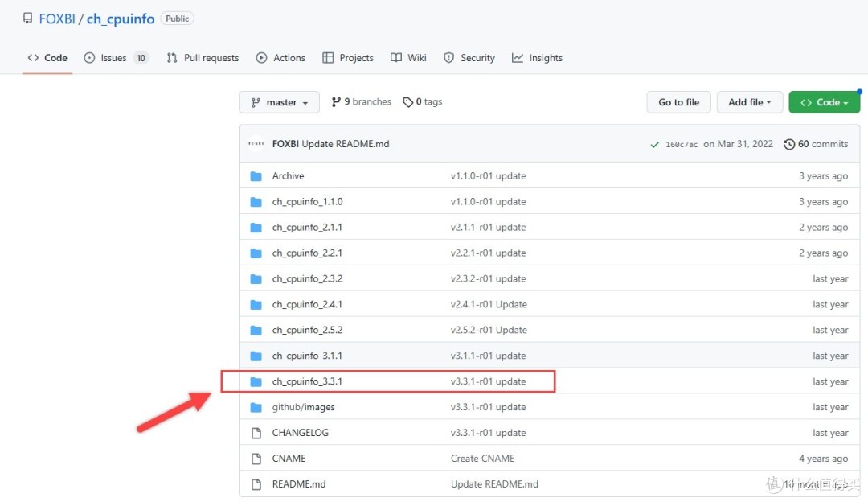Screen dimensions: 868x502
Task: Open the ch_cpuinfo_2.4.1 folder
Action: click(307, 304)
